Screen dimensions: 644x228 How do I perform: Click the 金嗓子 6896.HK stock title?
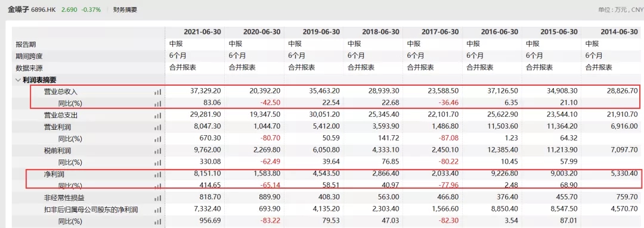[32, 10]
